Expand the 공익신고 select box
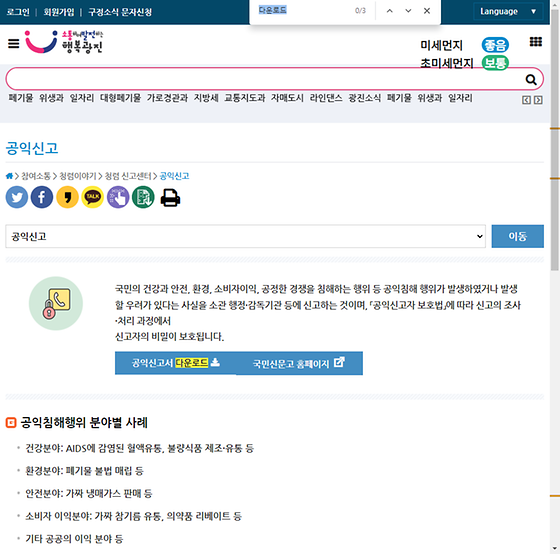 [x=245, y=236]
